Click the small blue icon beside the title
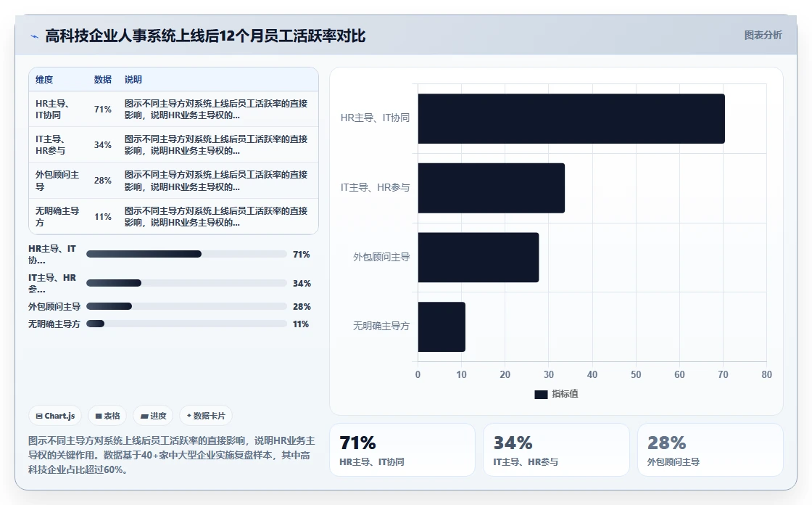Image resolution: width=812 pixels, height=505 pixels. click(x=34, y=36)
